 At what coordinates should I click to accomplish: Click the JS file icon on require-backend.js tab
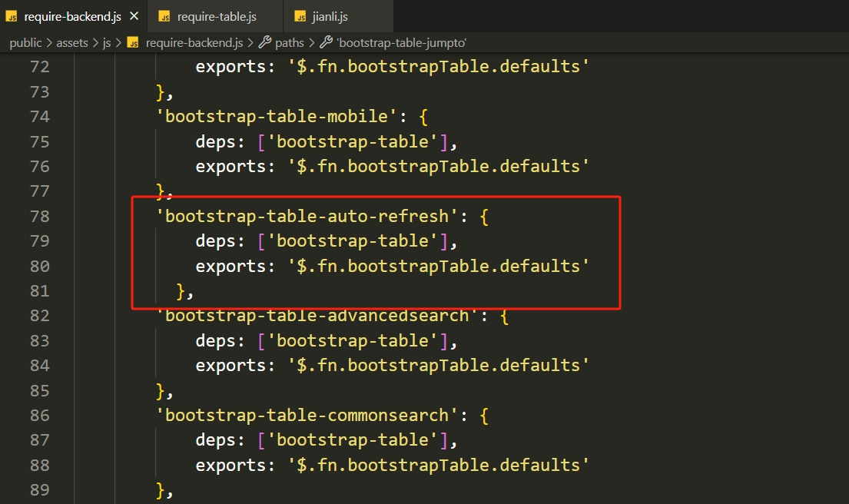(x=12, y=17)
